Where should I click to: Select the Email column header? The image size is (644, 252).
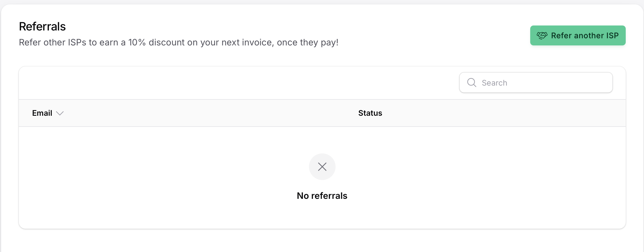click(42, 113)
